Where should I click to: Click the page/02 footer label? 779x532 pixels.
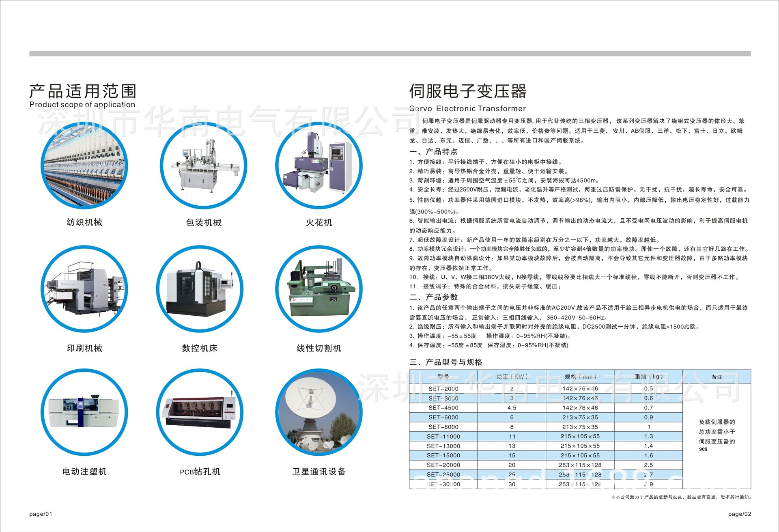pyautogui.click(x=739, y=514)
